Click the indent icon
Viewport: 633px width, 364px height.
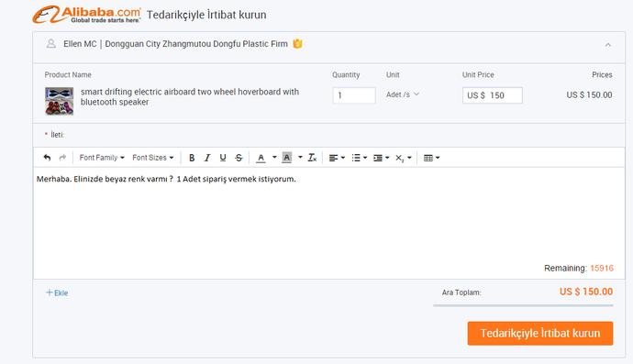point(378,158)
